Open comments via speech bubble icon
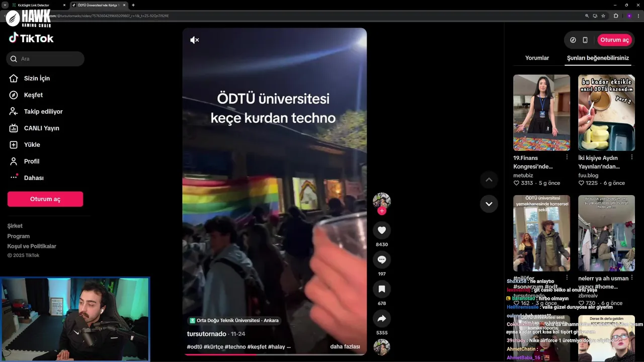644x362 pixels. pyautogui.click(x=382, y=259)
